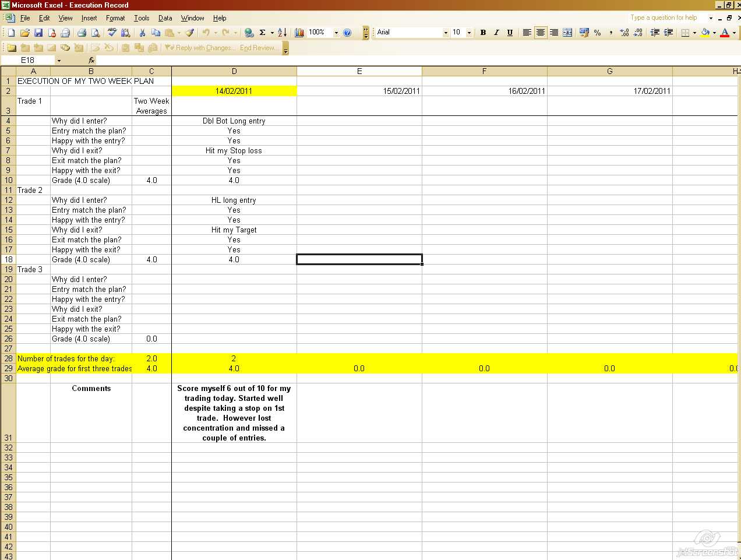Copy the selection using the toolbar icon
741x560 pixels.
[x=156, y=33]
